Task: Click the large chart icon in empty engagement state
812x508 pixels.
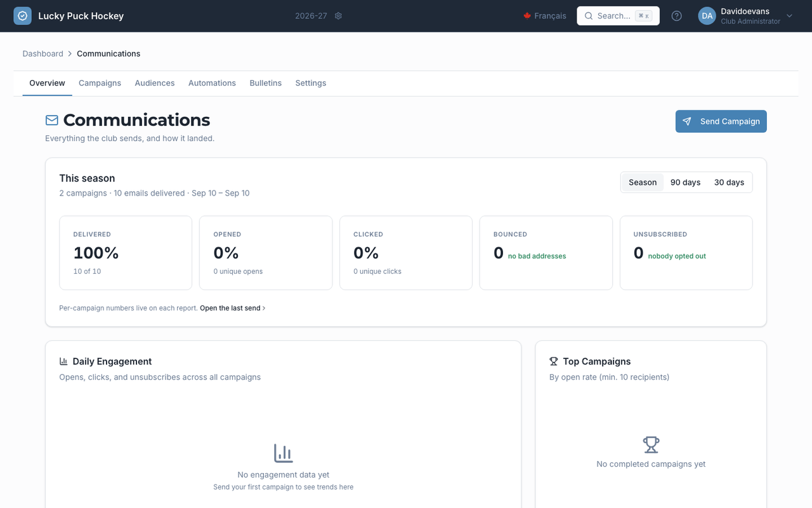Action: (x=284, y=453)
